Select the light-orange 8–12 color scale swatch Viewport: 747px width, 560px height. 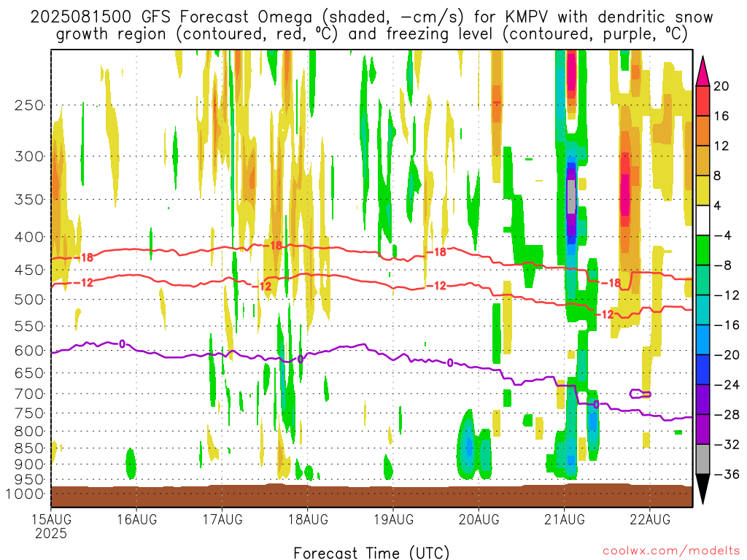pyautogui.click(x=703, y=161)
